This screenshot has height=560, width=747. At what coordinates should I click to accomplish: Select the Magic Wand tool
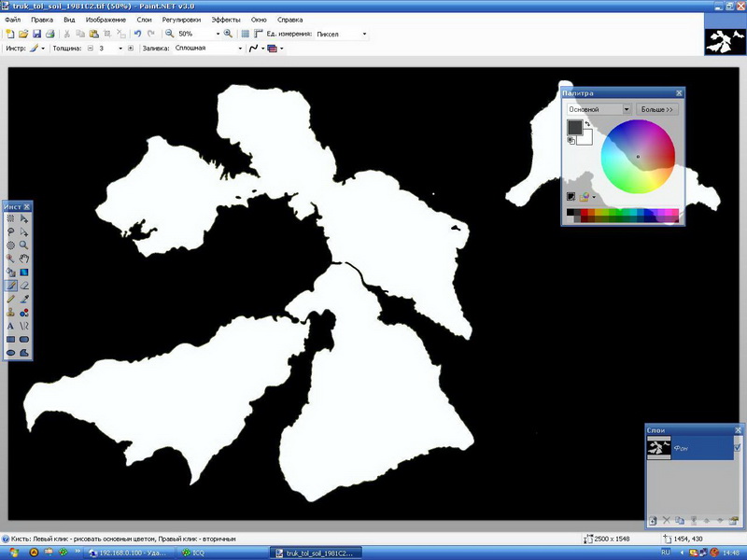pos(10,259)
